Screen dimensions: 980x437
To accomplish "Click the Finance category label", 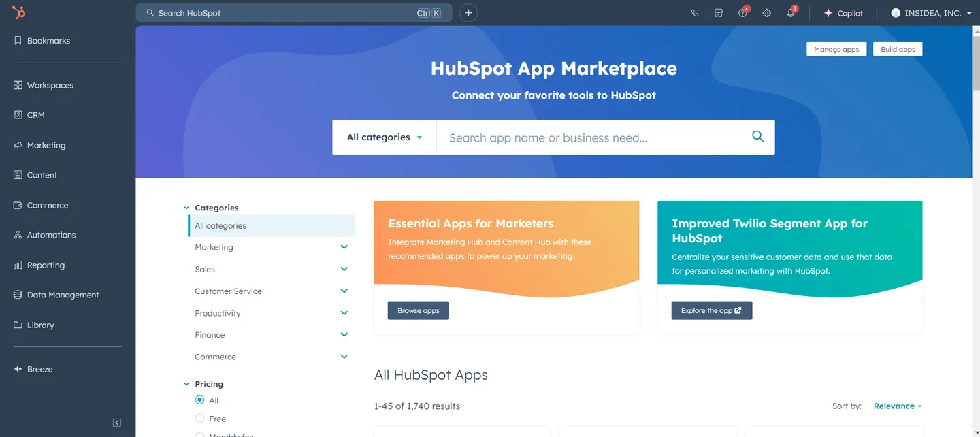I will click(x=210, y=335).
